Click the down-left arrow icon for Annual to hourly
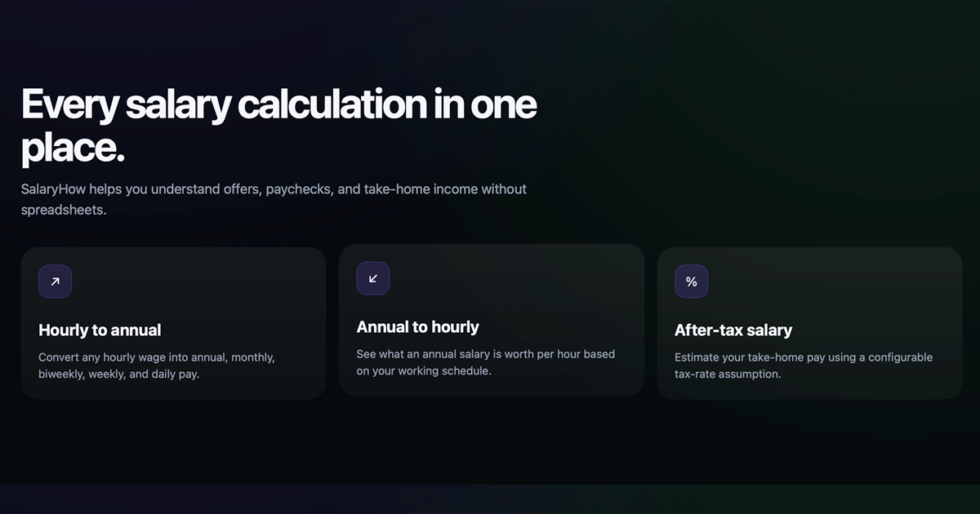Viewport: 980px width, 514px height. click(373, 278)
